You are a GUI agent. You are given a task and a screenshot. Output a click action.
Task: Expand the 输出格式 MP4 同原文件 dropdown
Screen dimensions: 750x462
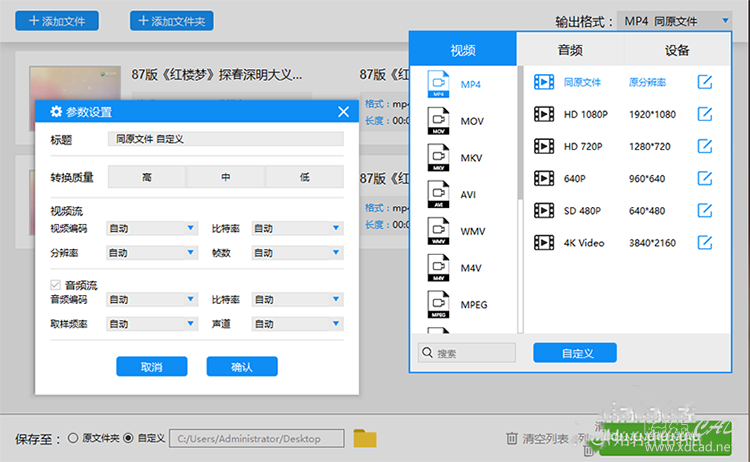(x=674, y=21)
